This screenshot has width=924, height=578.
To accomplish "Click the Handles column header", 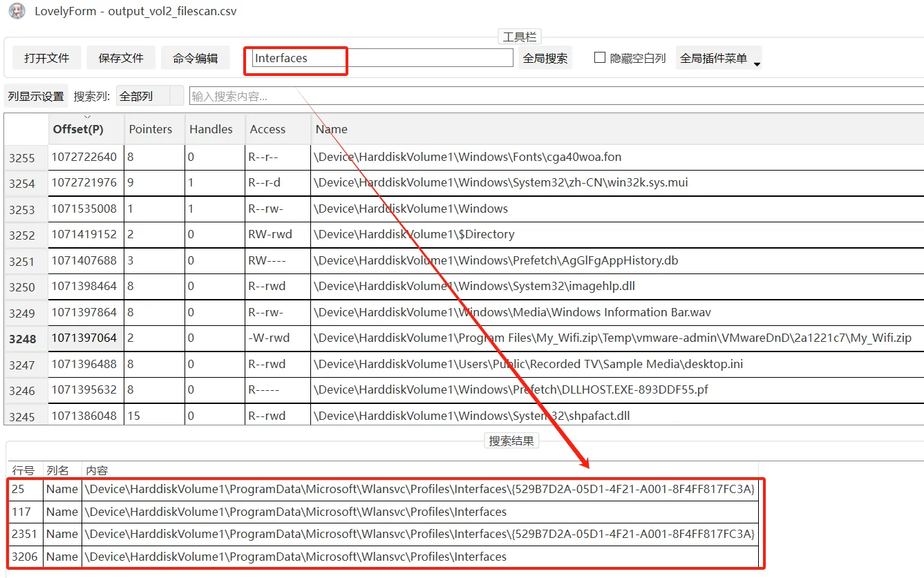I will point(215,129).
